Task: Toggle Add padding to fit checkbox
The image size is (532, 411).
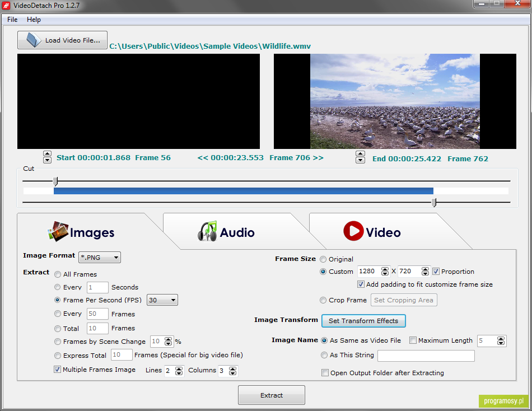Action: point(361,284)
